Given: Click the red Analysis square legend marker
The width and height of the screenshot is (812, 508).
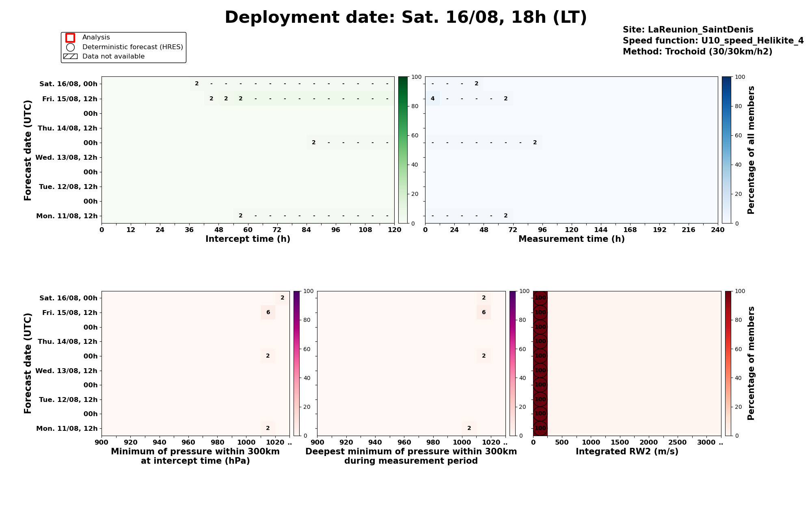Looking at the screenshot, I should (x=70, y=37).
